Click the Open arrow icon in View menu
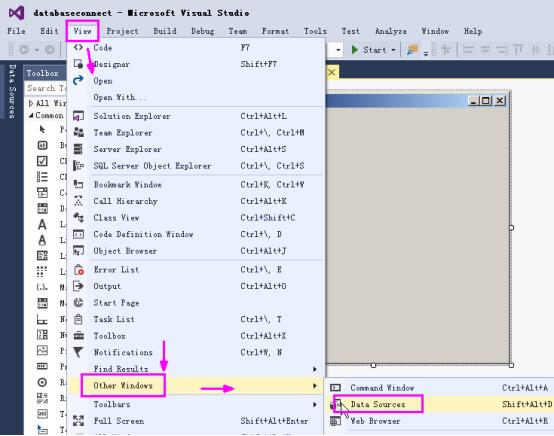554x436 pixels. [78, 81]
